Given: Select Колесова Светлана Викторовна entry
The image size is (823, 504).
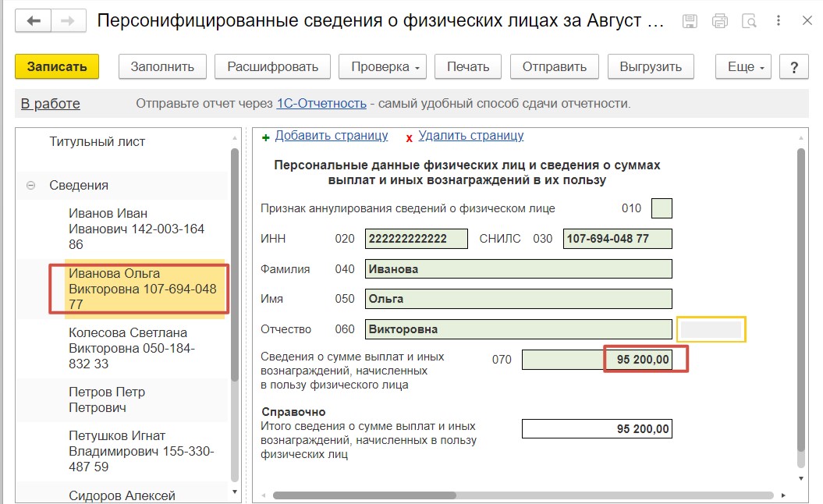Looking at the screenshot, I should click(x=133, y=348).
